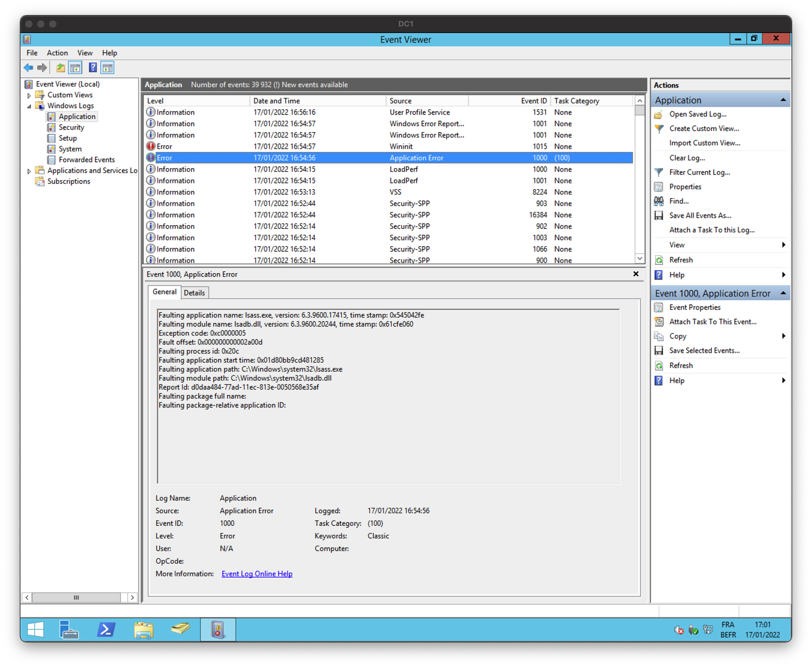The height and width of the screenshot is (667, 812).
Task: Click the event list scroll down arrow
Action: point(640,259)
